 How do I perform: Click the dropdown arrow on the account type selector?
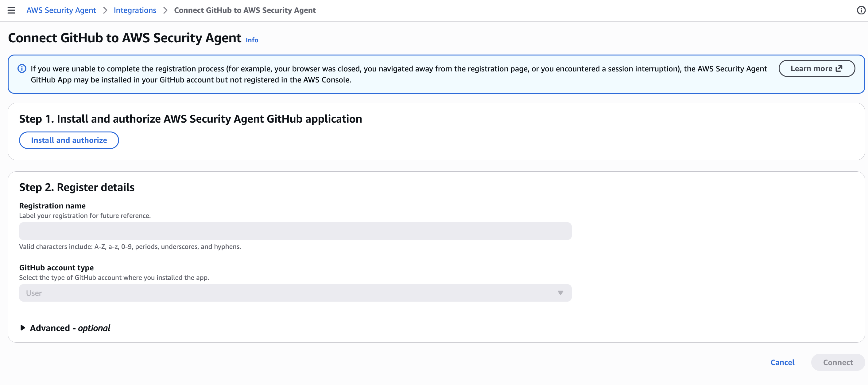click(560, 293)
